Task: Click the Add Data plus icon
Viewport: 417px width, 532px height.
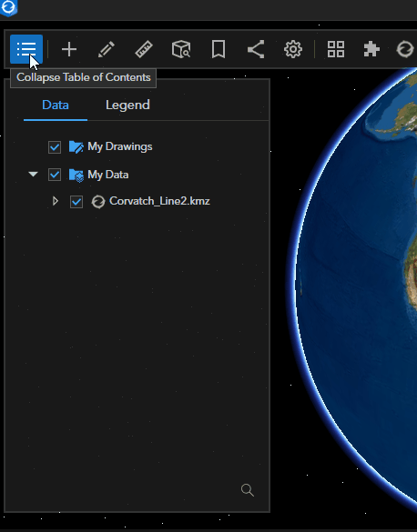Action: click(69, 49)
